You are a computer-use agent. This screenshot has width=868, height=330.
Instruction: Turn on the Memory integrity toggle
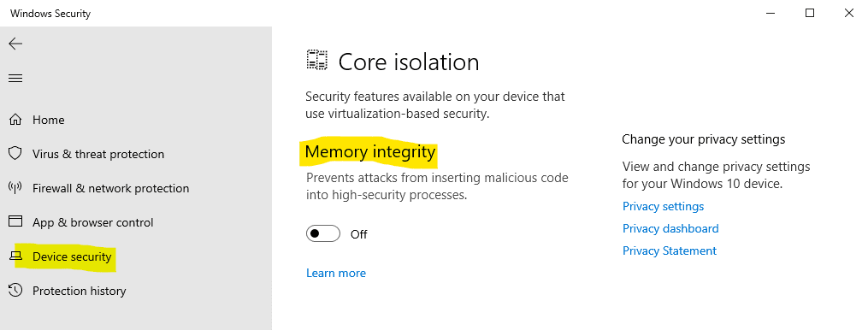point(323,233)
